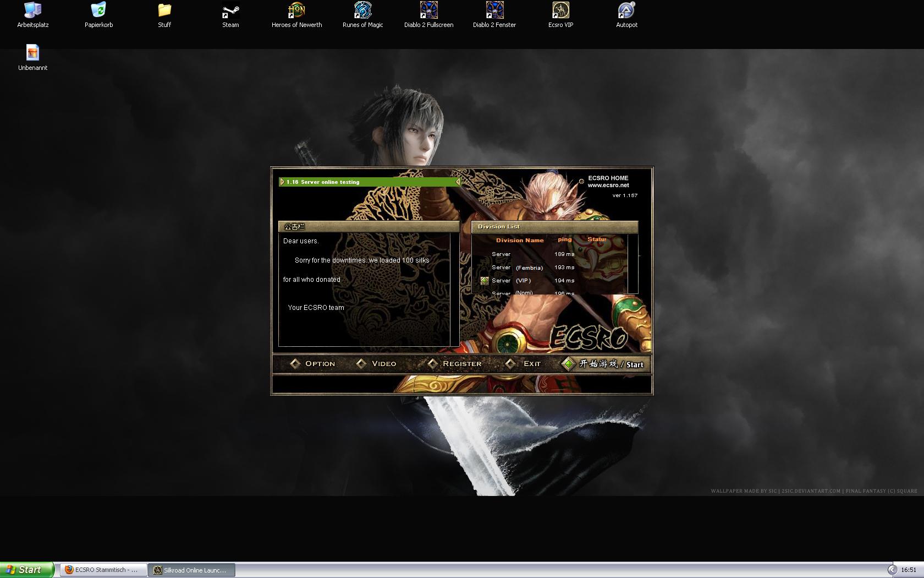The height and width of the screenshot is (578, 924).
Task: Click the Ecsro VIP desktop icon
Action: (x=560, y=10)
